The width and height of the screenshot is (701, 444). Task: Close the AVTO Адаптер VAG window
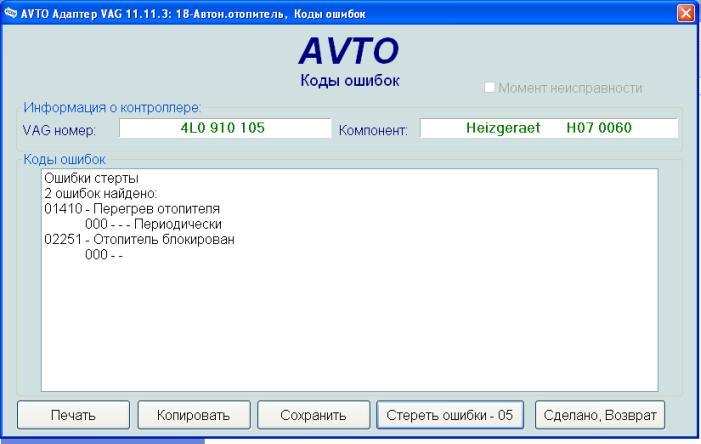(x=685, y=13)
